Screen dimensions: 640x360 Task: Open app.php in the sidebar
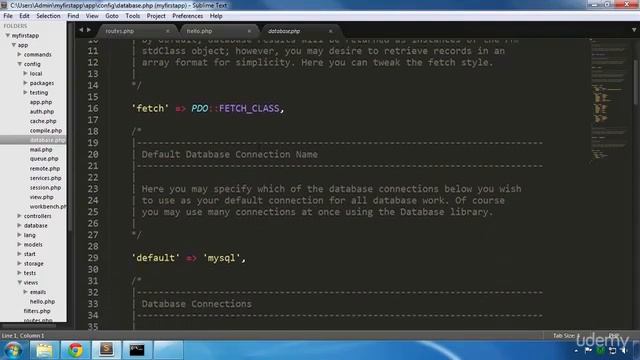pyautogui.click(x=41, y=102)
